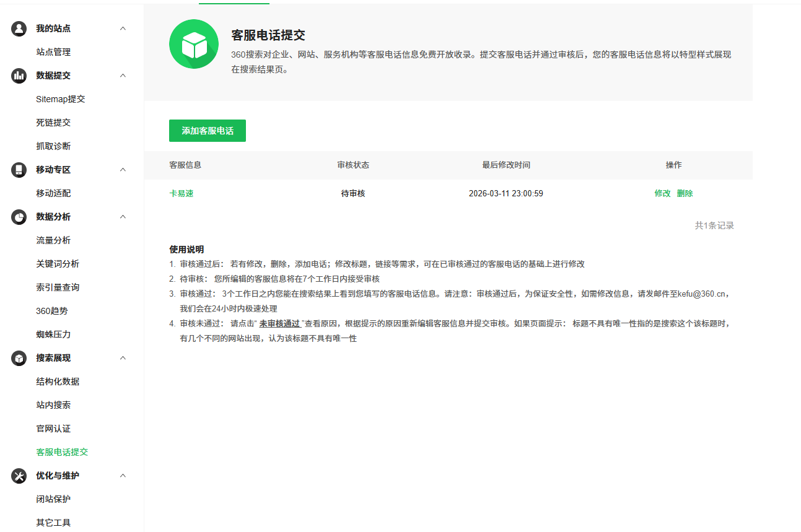The width and height of the screenshot is (801, 532).
Task: Click the 待审核 status cell
Action: 353,193
